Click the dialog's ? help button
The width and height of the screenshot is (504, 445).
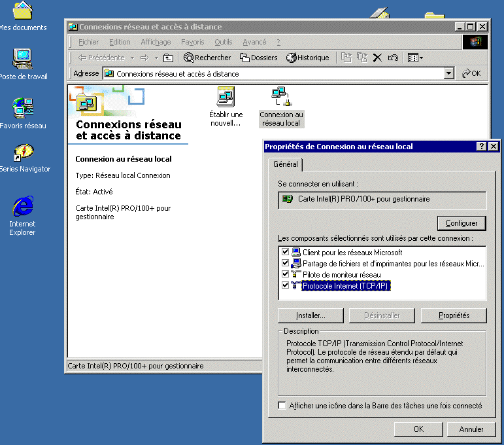(481, 147)
